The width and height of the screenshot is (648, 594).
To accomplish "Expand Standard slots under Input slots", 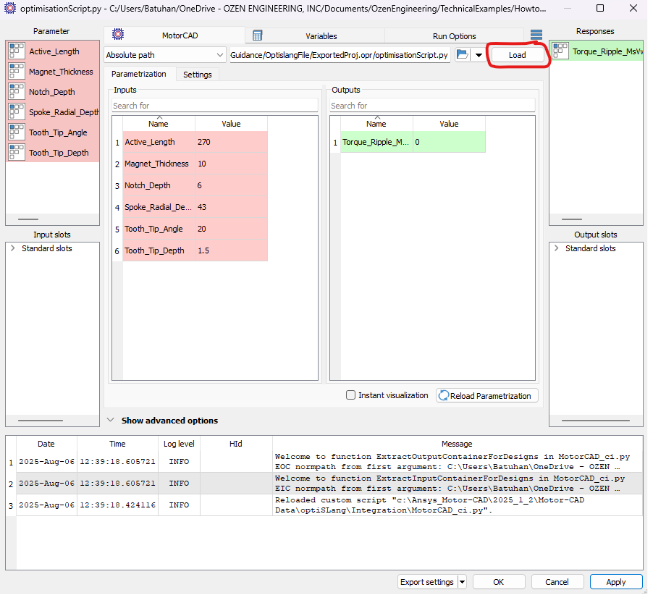I will pyautogui.click(x=12, y=248).
